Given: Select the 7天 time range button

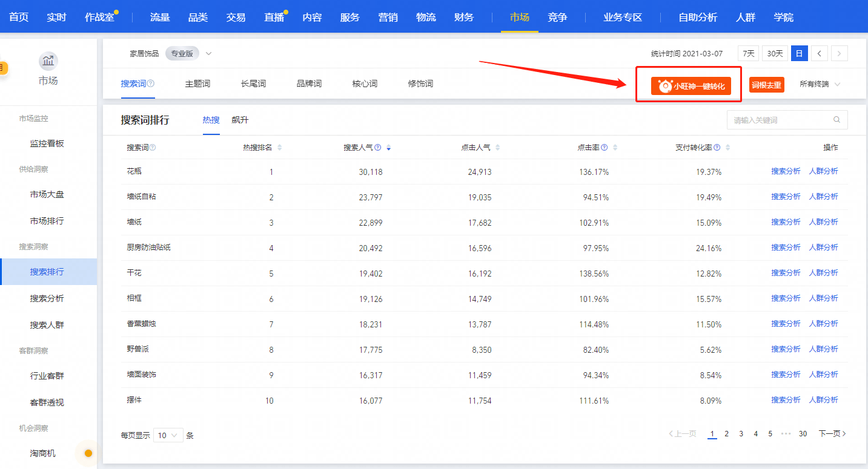Looking at the screenshot, I should 749,53.
